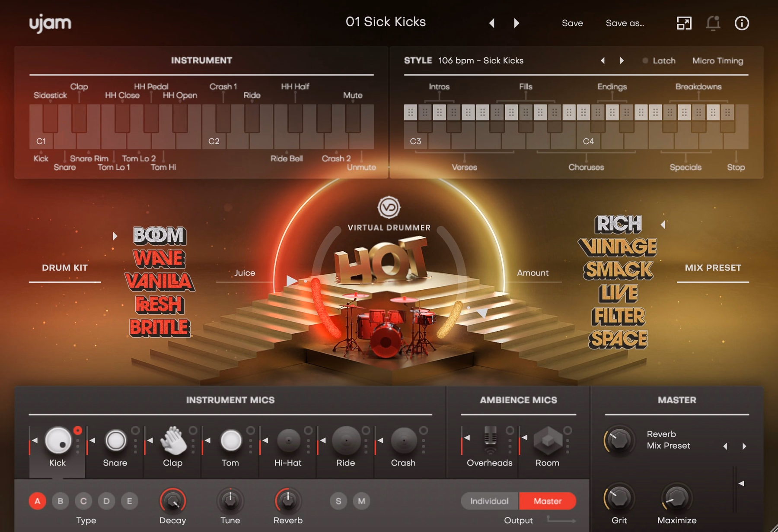Viewport: 778px width, 532px height.
Task: Open the notifications bell icon
Action: coord(713,23)
